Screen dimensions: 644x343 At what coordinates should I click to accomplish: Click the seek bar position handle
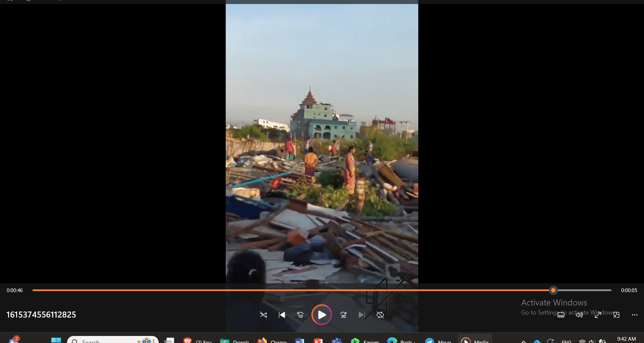tap(553, 290)
